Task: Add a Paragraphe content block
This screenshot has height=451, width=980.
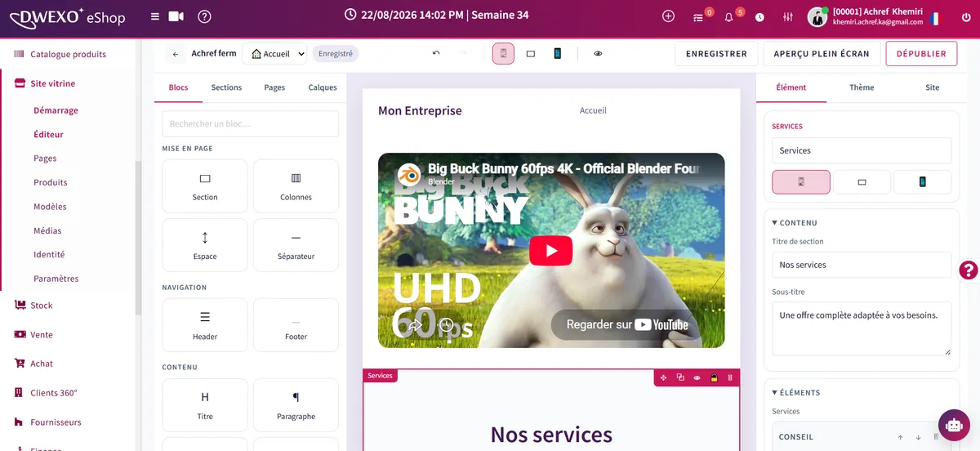Action: point(296,405)
